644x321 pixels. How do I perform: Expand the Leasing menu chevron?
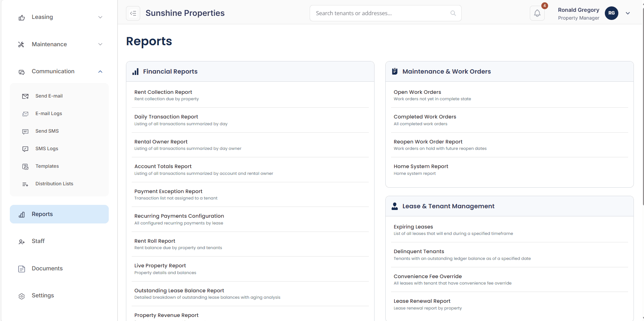[100, 17]
